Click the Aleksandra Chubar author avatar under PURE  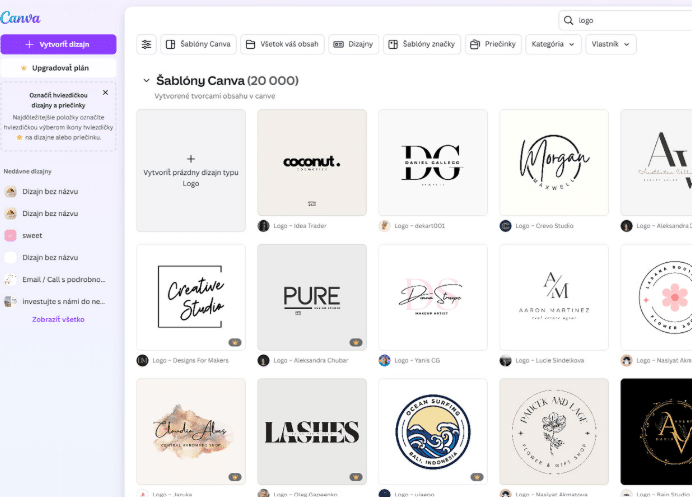point(263,360)
